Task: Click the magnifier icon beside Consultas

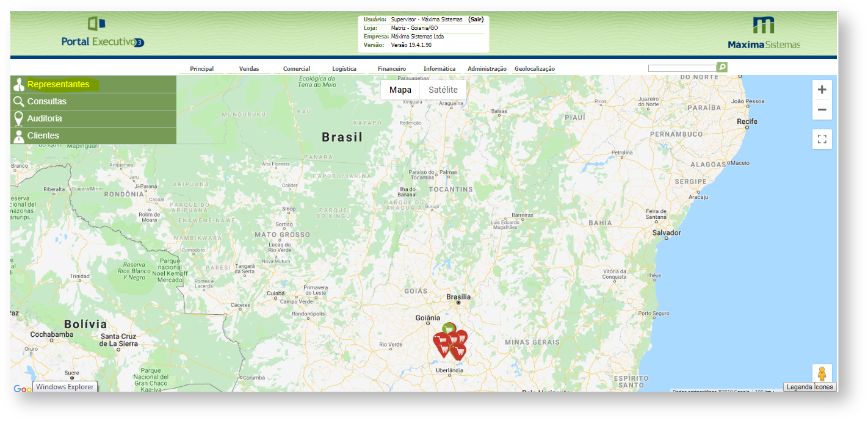Action: 19,102
